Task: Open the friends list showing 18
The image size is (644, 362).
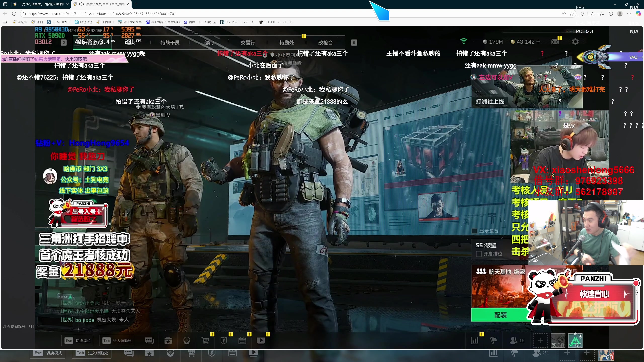Action: 517,341
